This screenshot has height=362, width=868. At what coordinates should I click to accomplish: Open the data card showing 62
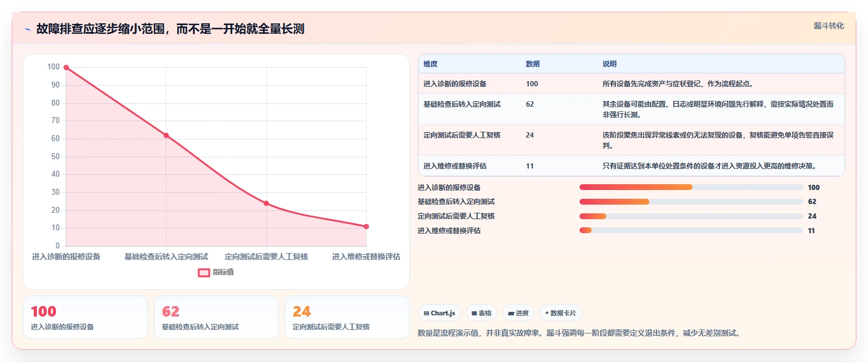click(x=216, y=317)
